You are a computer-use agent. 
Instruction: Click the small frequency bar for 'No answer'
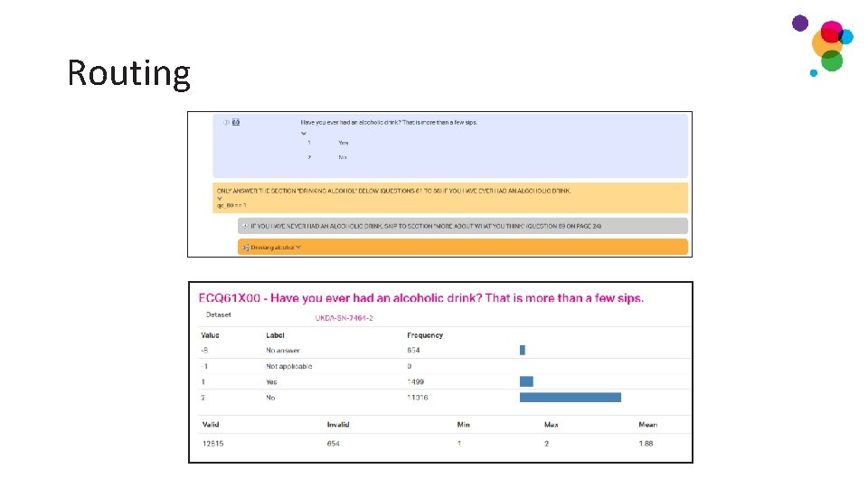coord(523,350)
